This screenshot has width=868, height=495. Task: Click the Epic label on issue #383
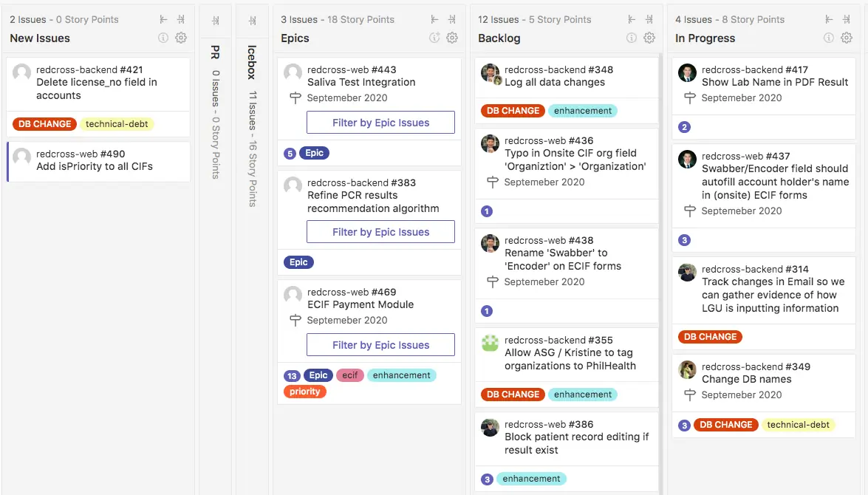tap(298, 262)
